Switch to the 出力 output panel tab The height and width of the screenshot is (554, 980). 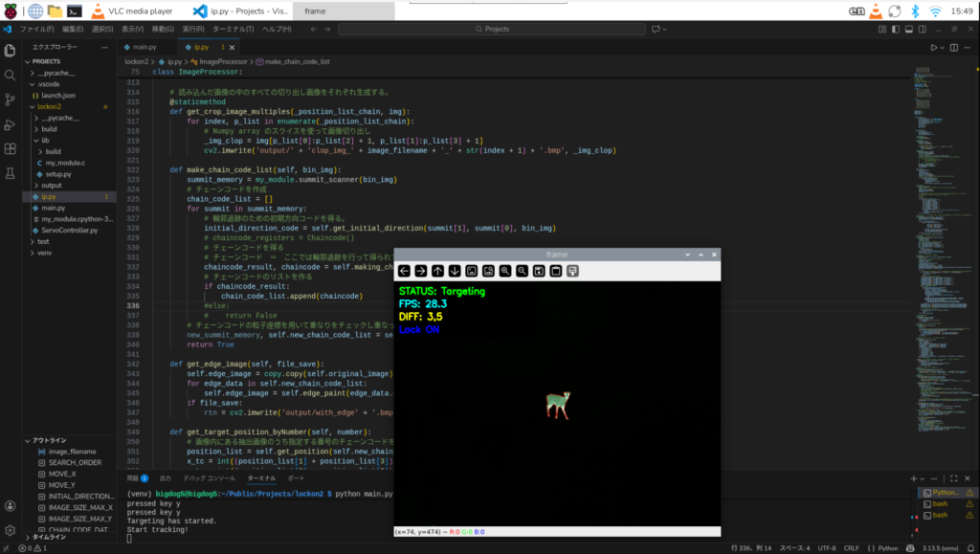coord(166,477)
